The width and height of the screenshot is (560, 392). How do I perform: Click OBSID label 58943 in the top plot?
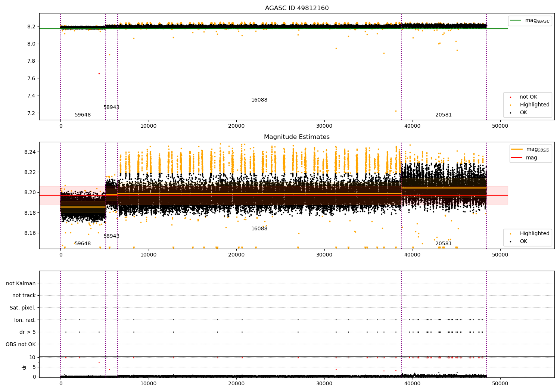[x=112, y=108]
